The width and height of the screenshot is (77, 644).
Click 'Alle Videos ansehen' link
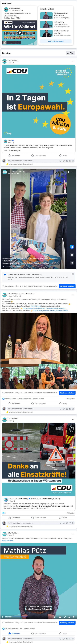pyautogui.click(x=56, y=41)
